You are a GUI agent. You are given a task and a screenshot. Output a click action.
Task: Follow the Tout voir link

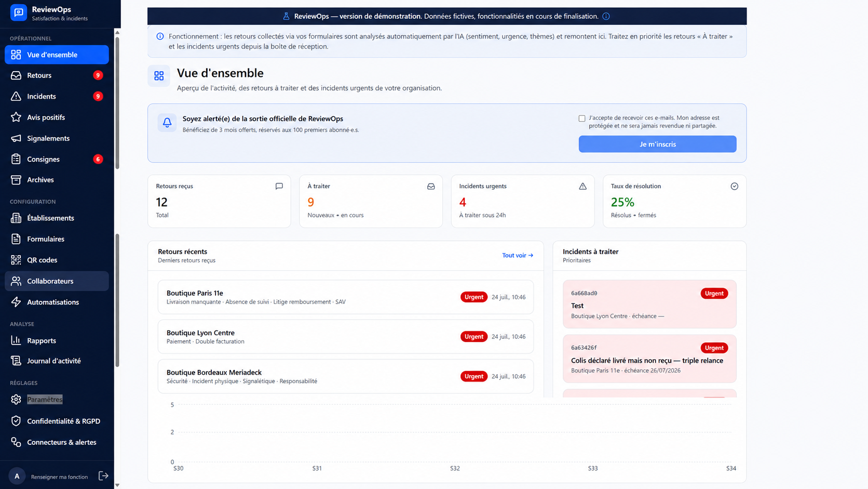click(x=518, y=255)
